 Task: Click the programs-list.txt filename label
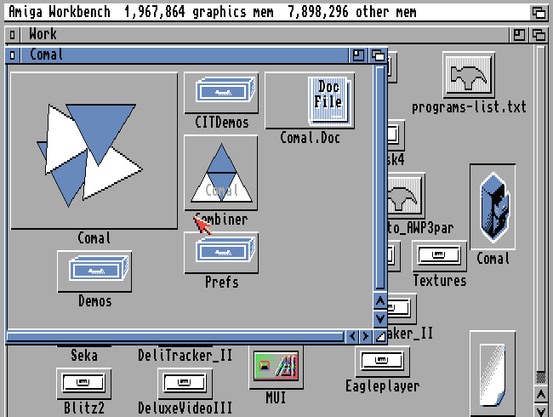point(469,107)
